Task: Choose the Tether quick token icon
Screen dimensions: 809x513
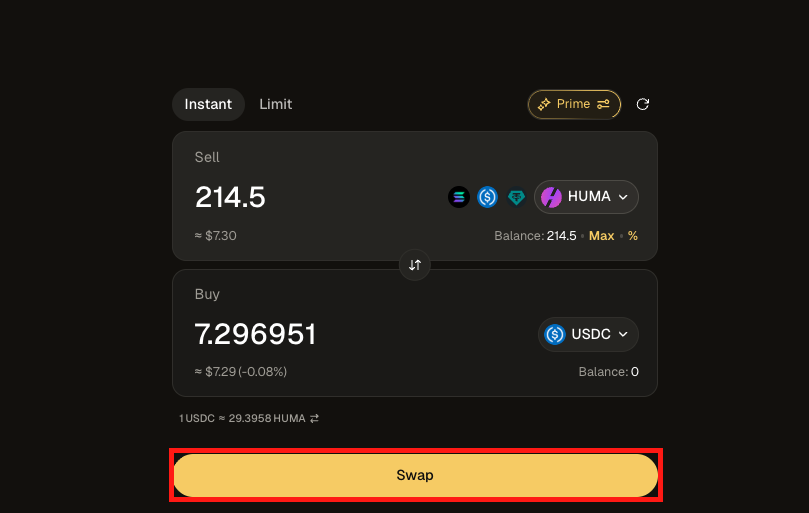Action: pyautogui.click(x=516, y=197)
